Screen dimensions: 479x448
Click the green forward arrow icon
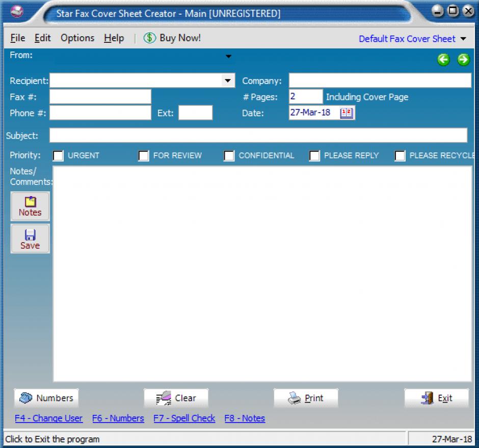(463, 59)
